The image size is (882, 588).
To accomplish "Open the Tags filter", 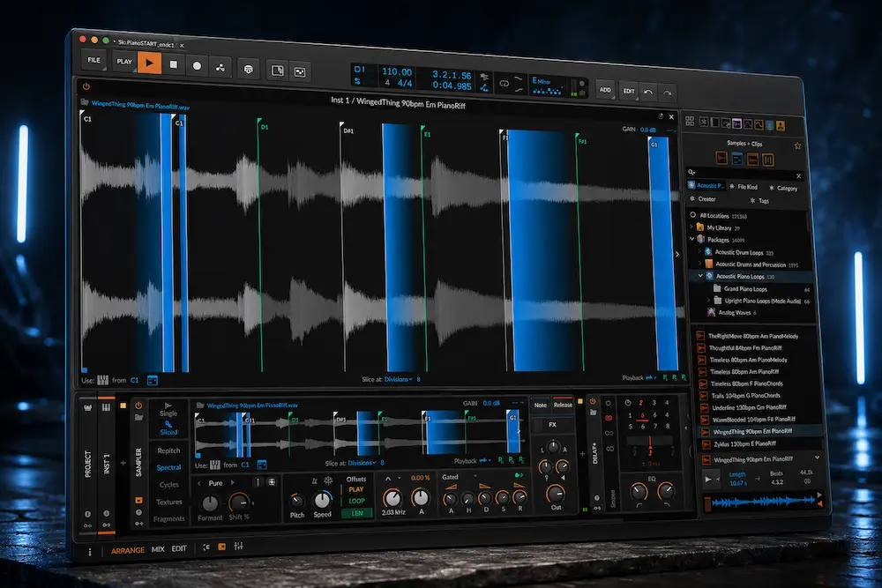I will pos(759,201).
